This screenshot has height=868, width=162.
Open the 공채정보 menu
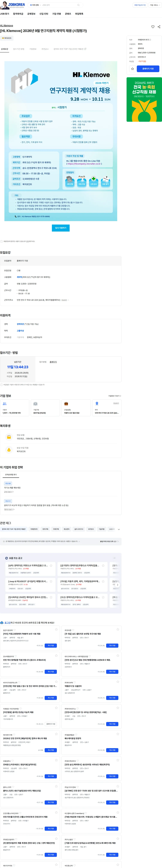tap(31, 14)
